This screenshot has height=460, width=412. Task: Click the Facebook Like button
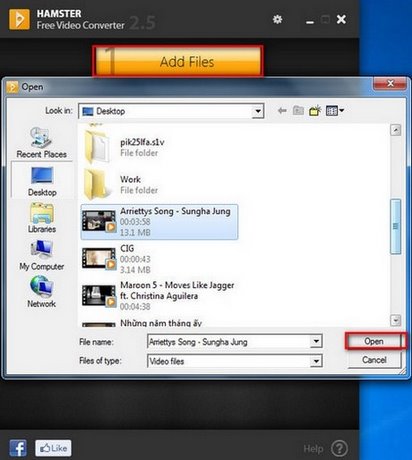click(53, 448)
